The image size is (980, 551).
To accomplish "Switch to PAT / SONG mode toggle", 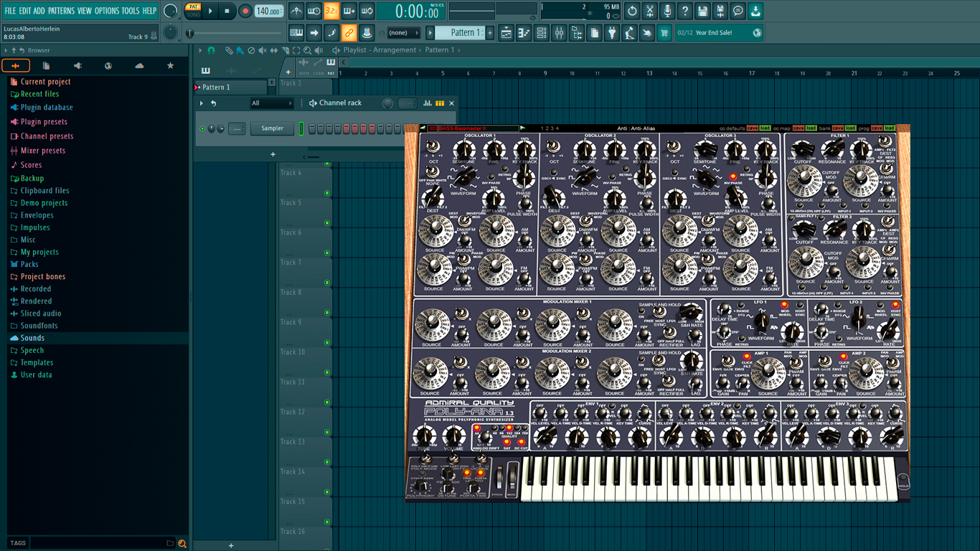I will 193,11.
